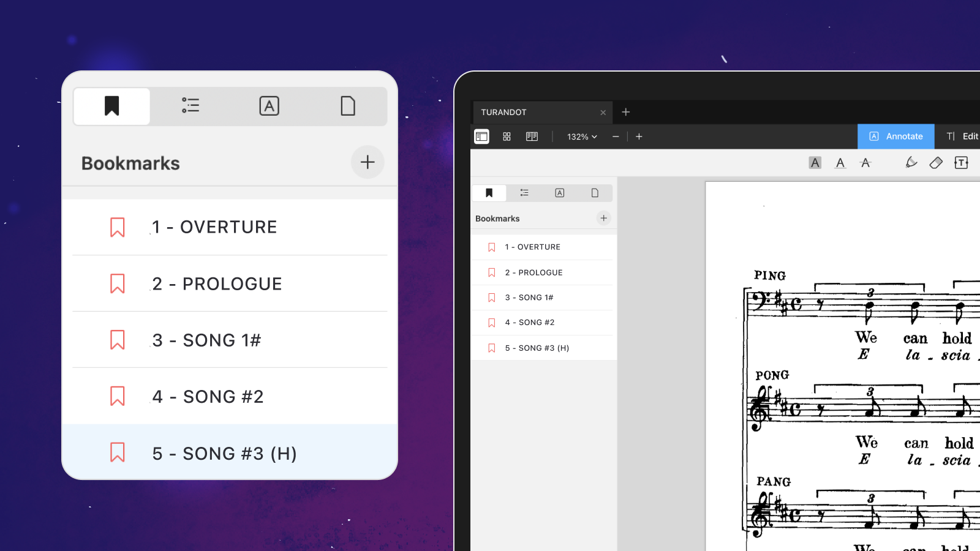The image size is (980, 551).
Task: Switch to Edit mode
Action: point(962,137)
